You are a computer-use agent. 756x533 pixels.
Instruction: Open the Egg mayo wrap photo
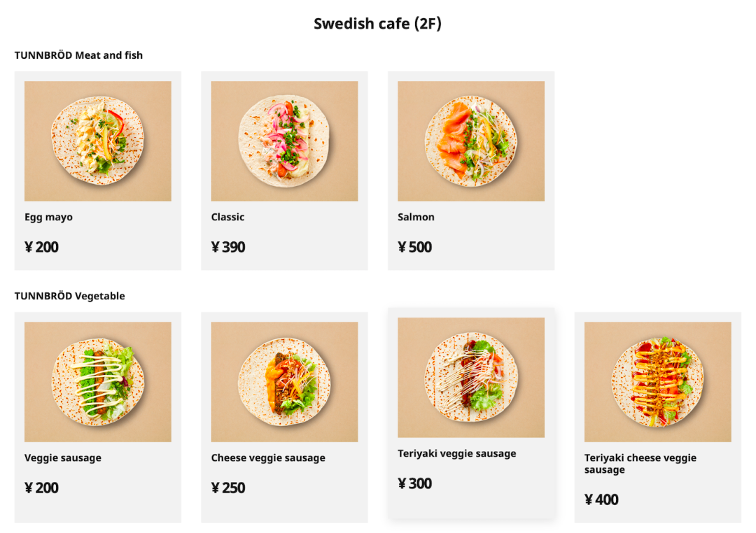tap(98, 141)
